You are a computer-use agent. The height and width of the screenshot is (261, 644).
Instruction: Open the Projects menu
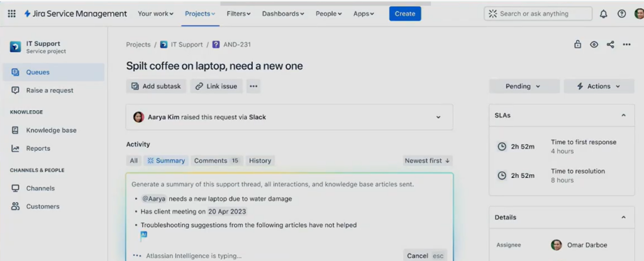[x=200, y=14]
